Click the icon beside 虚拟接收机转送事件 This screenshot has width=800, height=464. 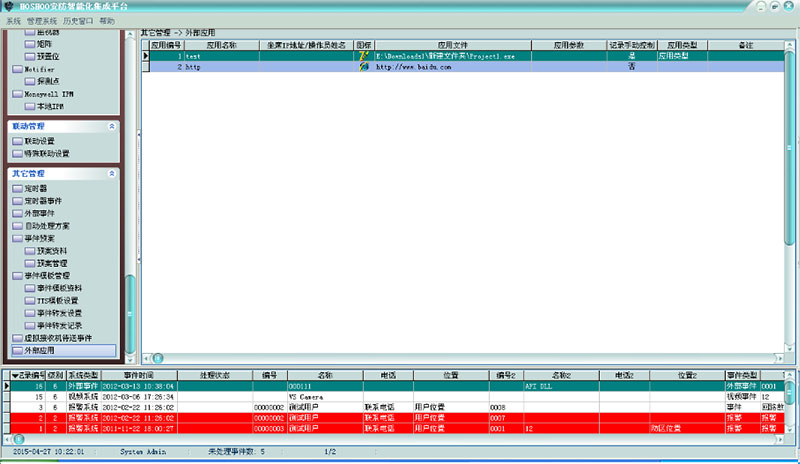coord(17,338)
